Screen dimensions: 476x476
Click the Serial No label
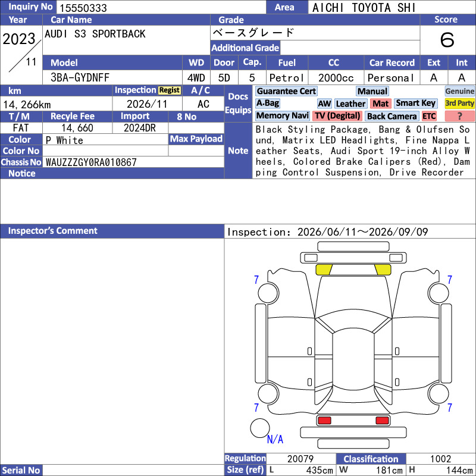pos(21,470)
